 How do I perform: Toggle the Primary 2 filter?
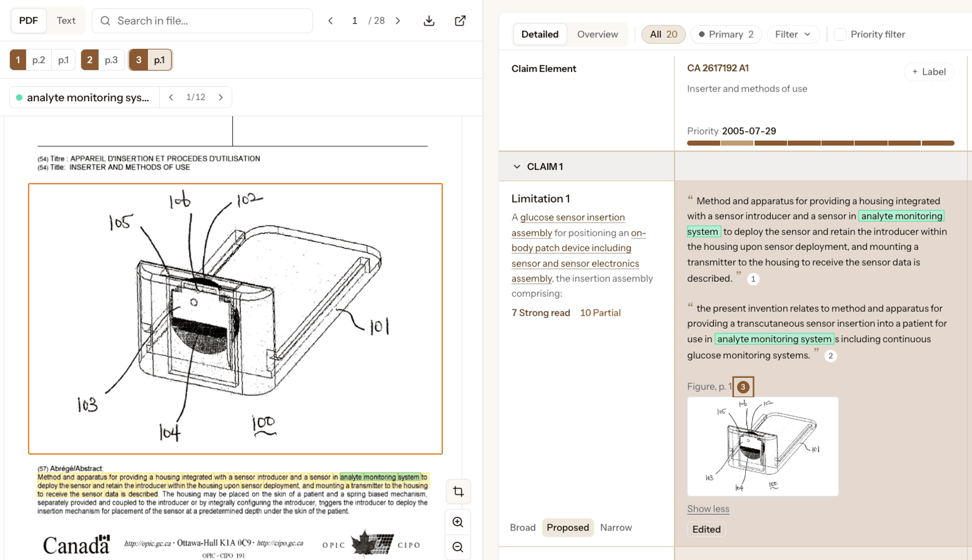coord(726,34)
